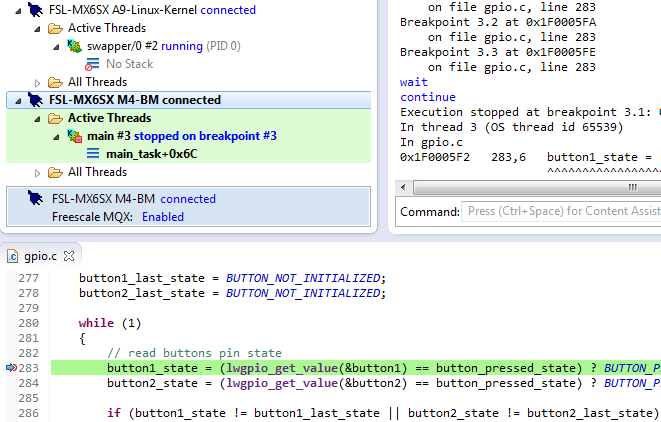Click the A9-Linux-Kernel connection plug icon
This screenshot has width=661, height=422.
pos(35,10)
